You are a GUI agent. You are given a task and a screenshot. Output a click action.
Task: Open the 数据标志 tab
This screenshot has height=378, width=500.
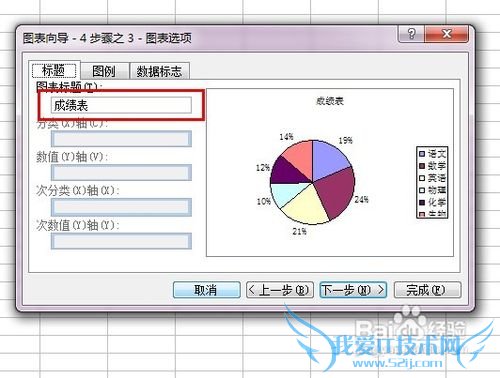click(159, 71)
